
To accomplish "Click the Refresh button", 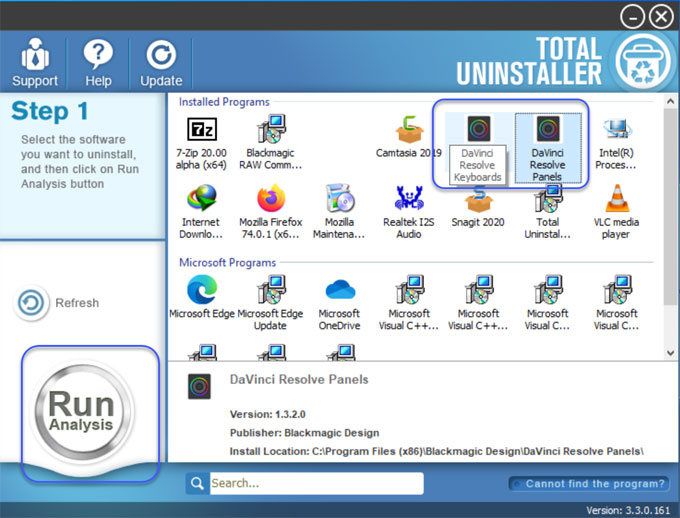I will point(57,302).
